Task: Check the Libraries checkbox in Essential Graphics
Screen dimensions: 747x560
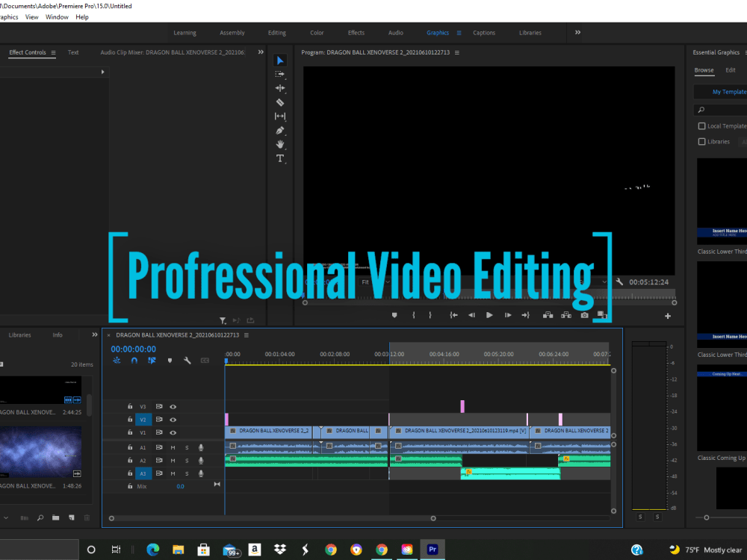Action: (x=701, y=141)
